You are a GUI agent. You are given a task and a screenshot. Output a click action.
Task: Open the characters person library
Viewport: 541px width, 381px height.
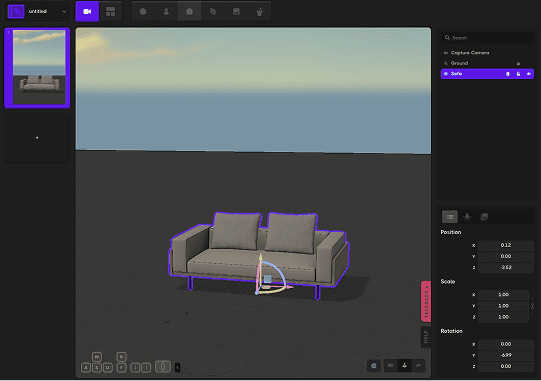click(x=166, y=11)
